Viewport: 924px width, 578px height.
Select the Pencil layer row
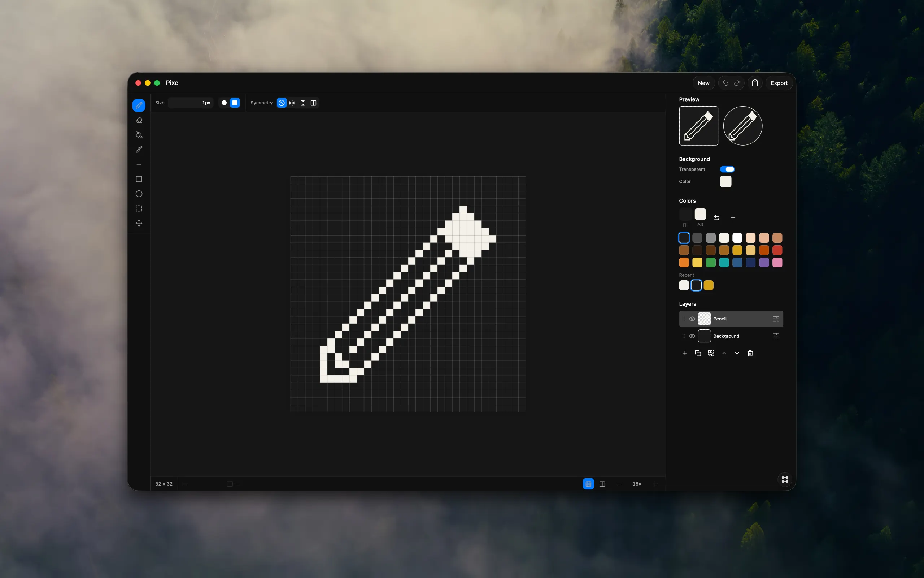(x=731, y=319)
